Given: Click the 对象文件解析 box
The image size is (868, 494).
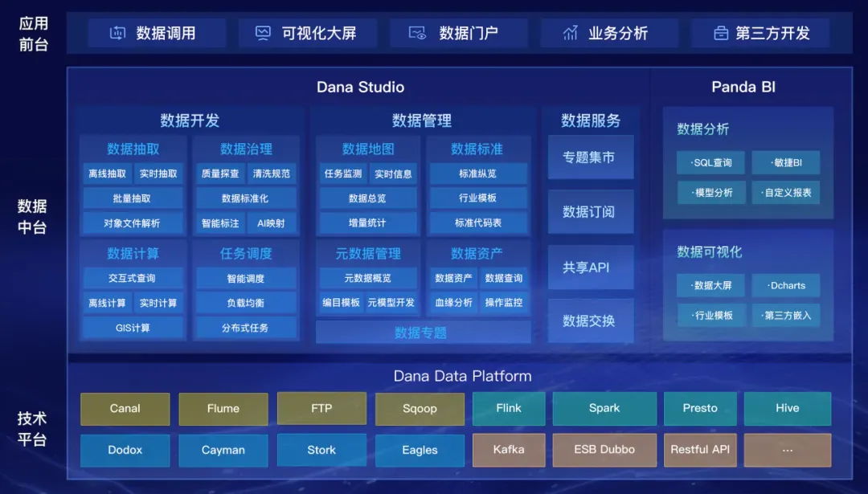Looking at the screenshot, I should 133,223.
